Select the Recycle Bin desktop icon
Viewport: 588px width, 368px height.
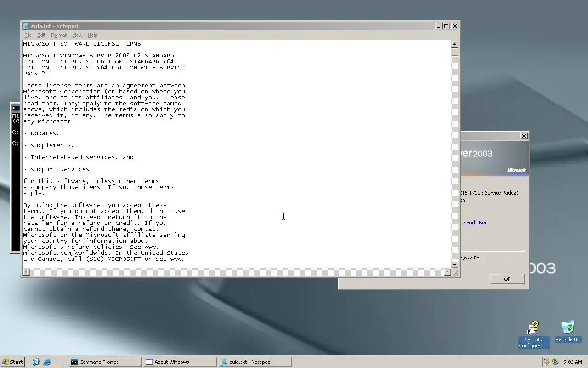click(568, 332)
